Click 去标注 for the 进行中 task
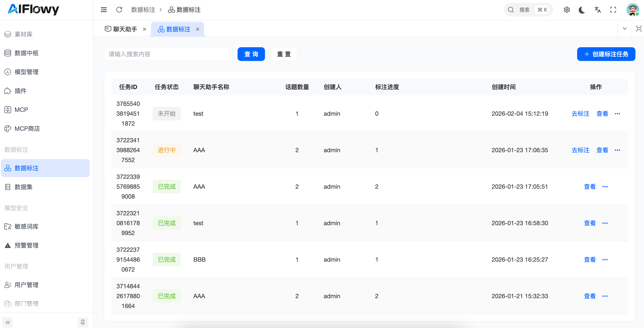Image resolution: width=644 pixels, height=328 pixels. (x=580, y=150)
